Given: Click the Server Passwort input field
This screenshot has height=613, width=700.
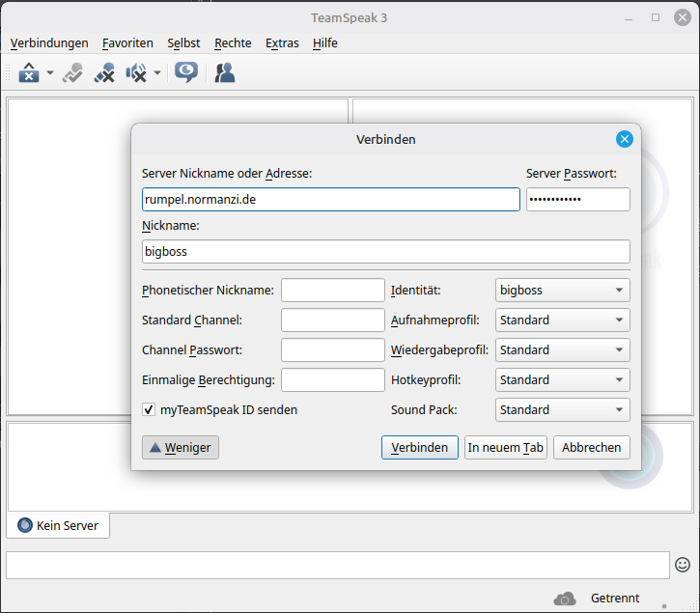Looking at the screenshot, I should (577, 199).
